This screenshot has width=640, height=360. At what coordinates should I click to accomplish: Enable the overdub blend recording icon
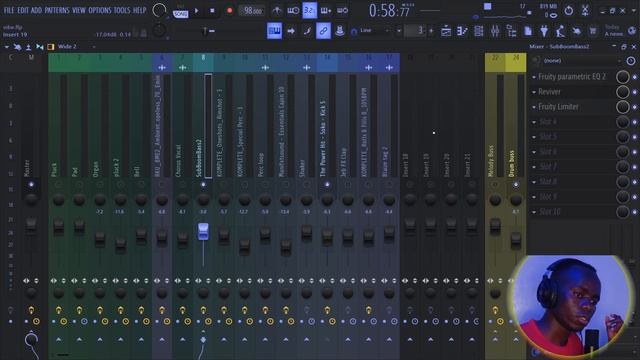click(326, 11)
